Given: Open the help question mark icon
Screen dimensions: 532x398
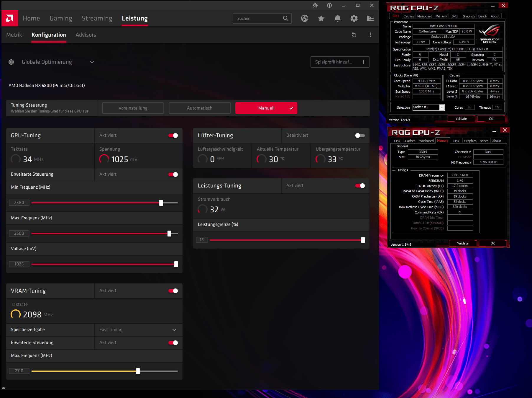Looking at the screenshot, I should [x=329, y=5].
